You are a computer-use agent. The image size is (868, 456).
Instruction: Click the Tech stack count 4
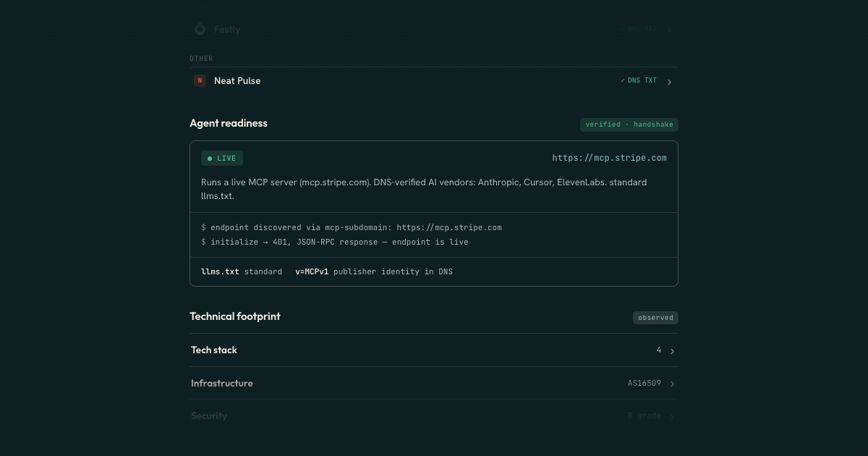pyautogui.click(x=659, y=350)
